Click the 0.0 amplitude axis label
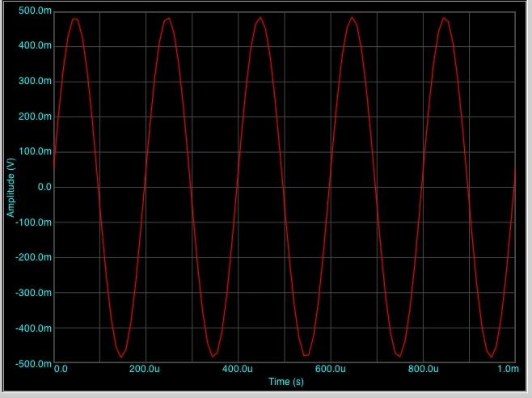This screenshot has width=532, height=398. pos(44,187)
